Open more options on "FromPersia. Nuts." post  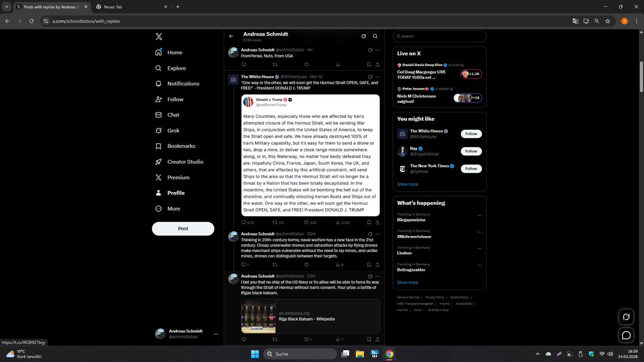(377, 50)
